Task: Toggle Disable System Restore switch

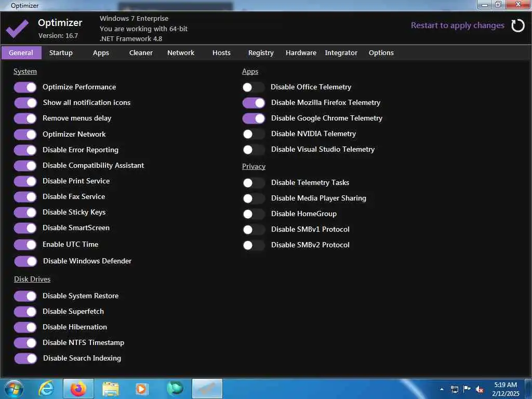Action: [25, 296]
